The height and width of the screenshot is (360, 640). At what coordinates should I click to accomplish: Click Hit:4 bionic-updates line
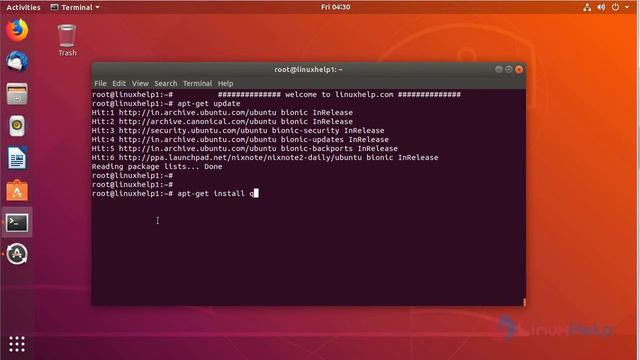pos(240,140)
